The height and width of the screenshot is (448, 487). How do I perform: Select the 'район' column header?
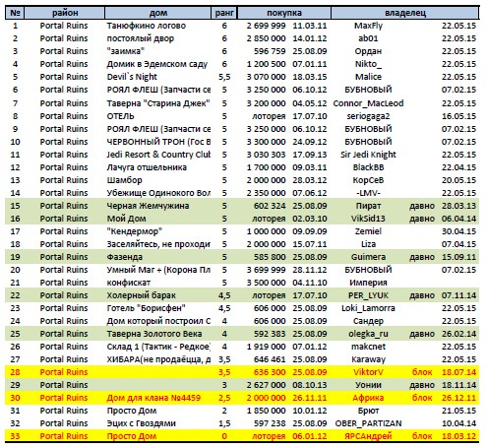tap(65, 13)
